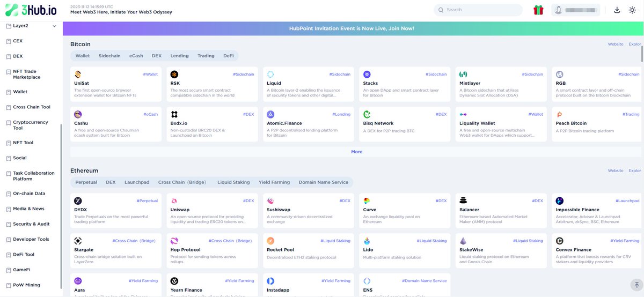Click the Convex Finance logo icon

click(x=560, y=241)
